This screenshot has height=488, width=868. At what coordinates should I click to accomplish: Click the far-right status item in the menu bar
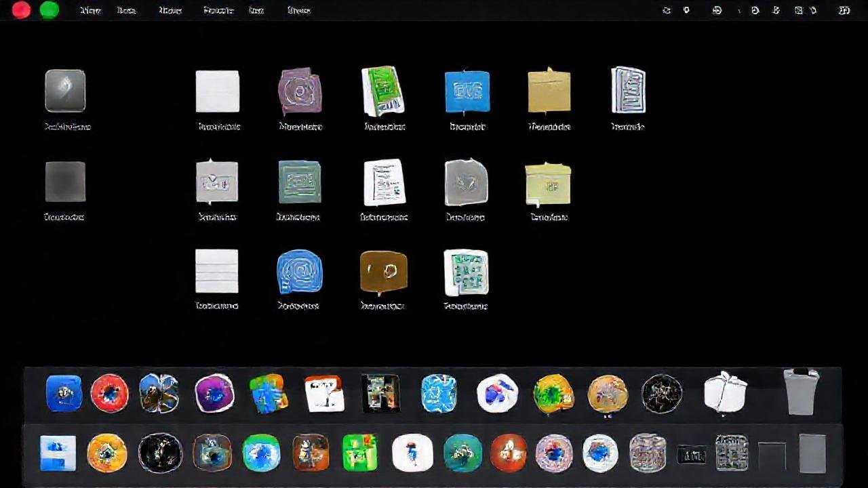pyautogui.click(x=843, y=10)
